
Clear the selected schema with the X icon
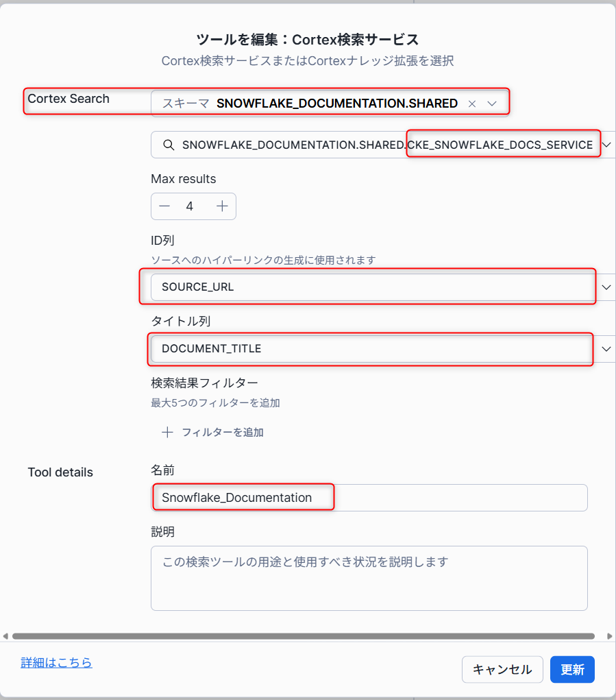pyautogui.click(x=472, y=104)
